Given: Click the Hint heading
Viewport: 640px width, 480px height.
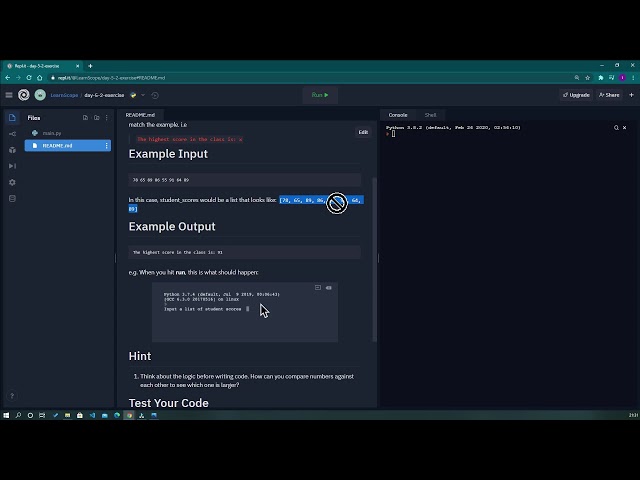Looking at the screenshot, I should click(x=140, y=356).
